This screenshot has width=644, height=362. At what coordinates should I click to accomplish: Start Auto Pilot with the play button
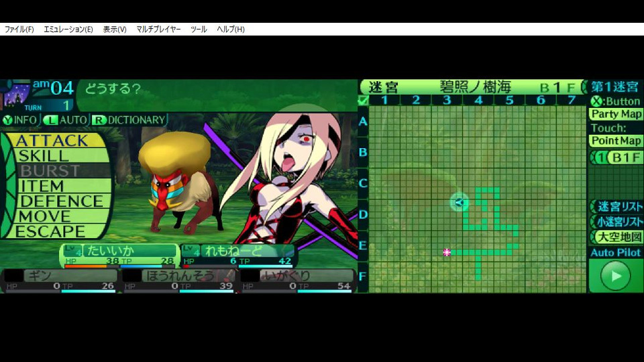(x=615, y=276)
